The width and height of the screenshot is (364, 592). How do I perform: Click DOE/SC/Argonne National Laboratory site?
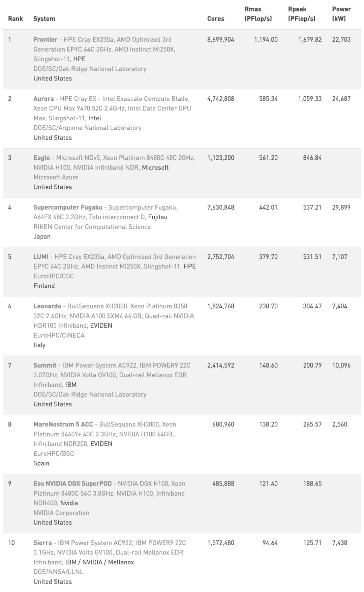(87, 128)
